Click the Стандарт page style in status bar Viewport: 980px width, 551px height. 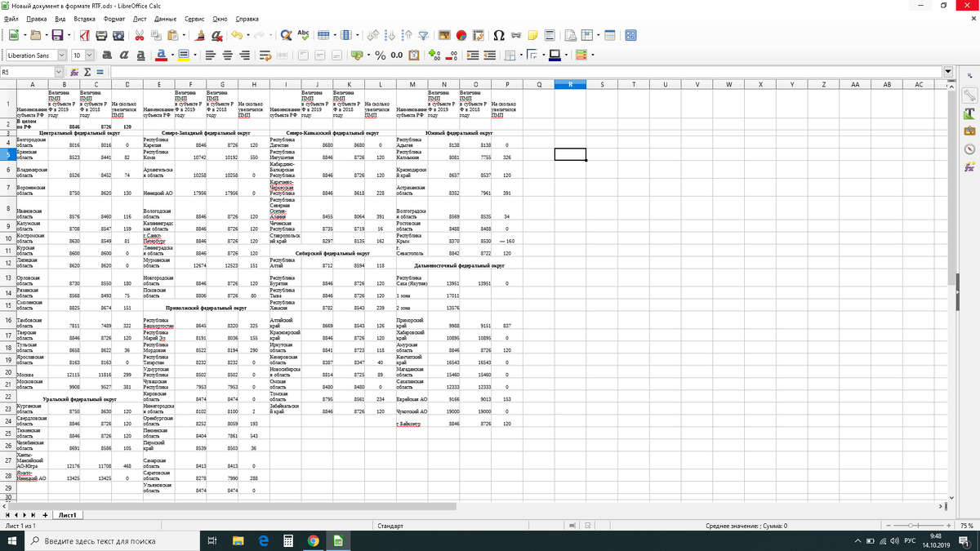390,526
